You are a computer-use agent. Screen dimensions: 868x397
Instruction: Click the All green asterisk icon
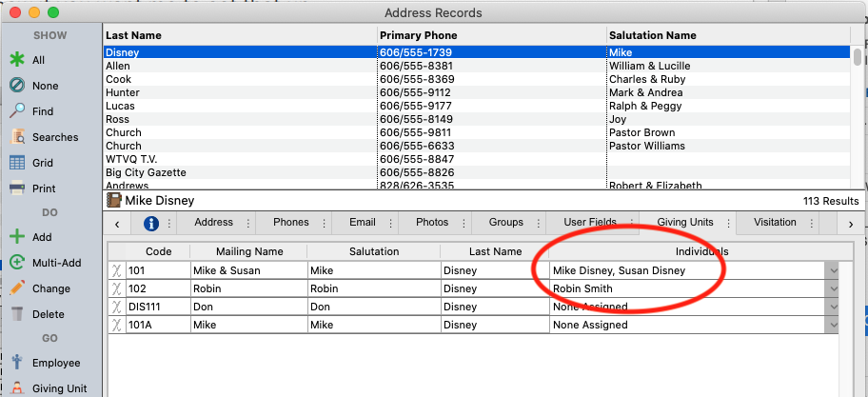17,60
